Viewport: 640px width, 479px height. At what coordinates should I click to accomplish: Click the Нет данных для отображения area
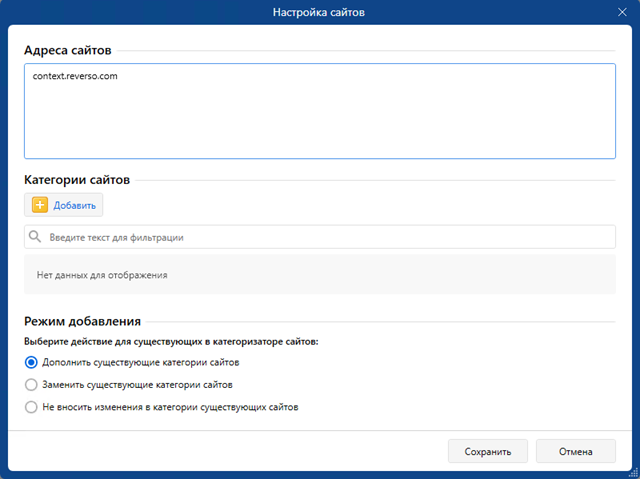point(320,275)
